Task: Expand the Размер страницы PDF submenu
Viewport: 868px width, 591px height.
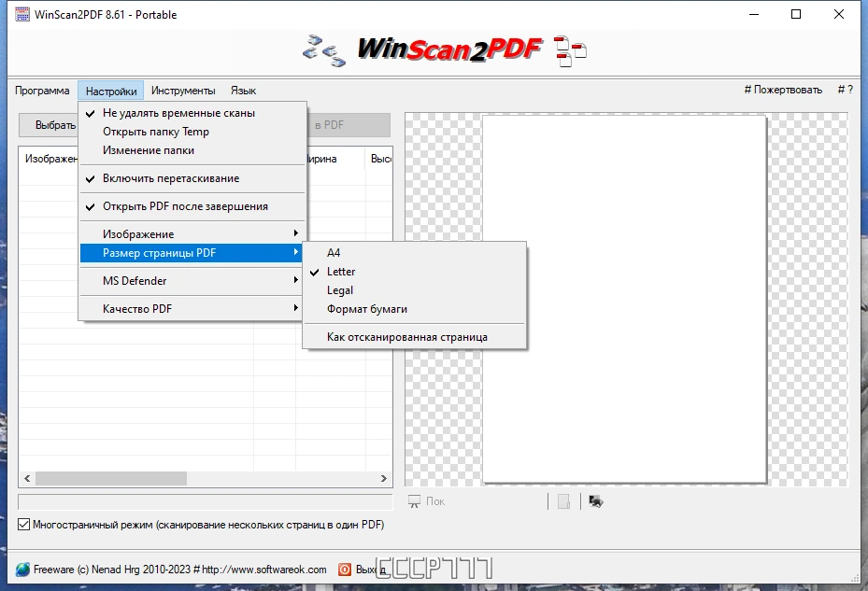Action: (192, 253)
